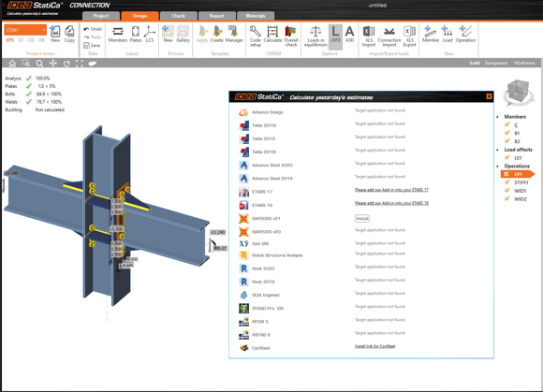Toggle operation WID2 checkbox
The image size is (543, 392).
[507, 198]
